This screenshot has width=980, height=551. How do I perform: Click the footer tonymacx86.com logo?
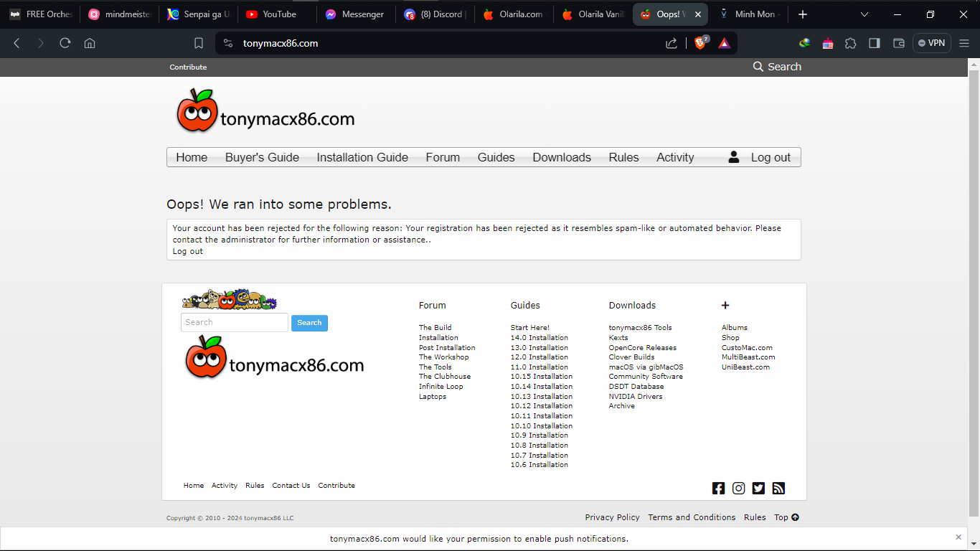275,357
